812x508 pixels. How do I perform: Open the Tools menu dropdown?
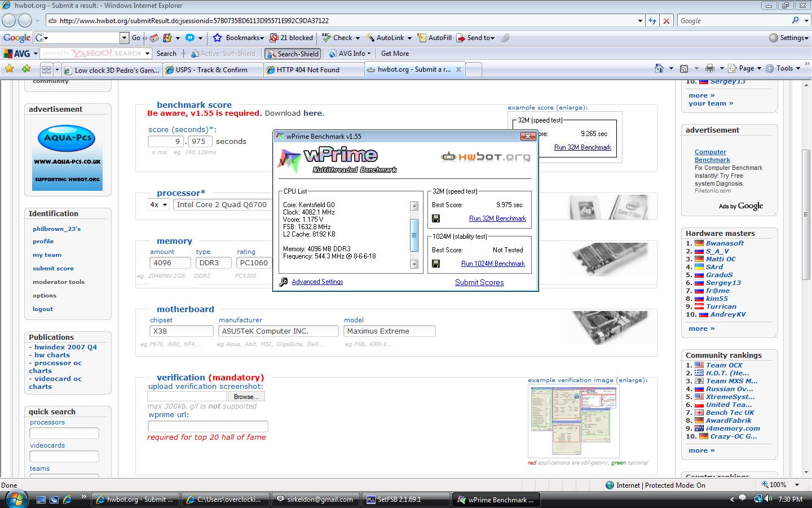(783, 68)
